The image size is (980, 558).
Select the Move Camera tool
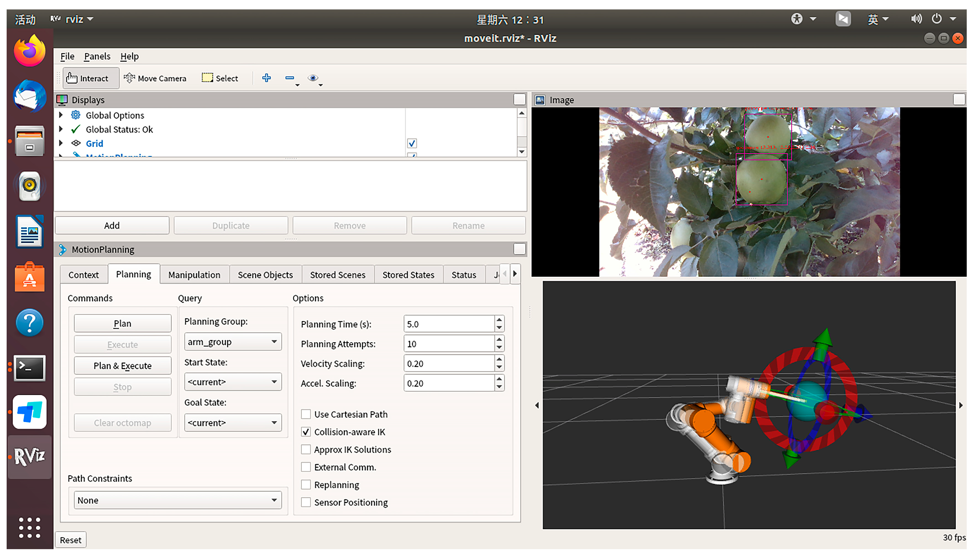(155, 78)
